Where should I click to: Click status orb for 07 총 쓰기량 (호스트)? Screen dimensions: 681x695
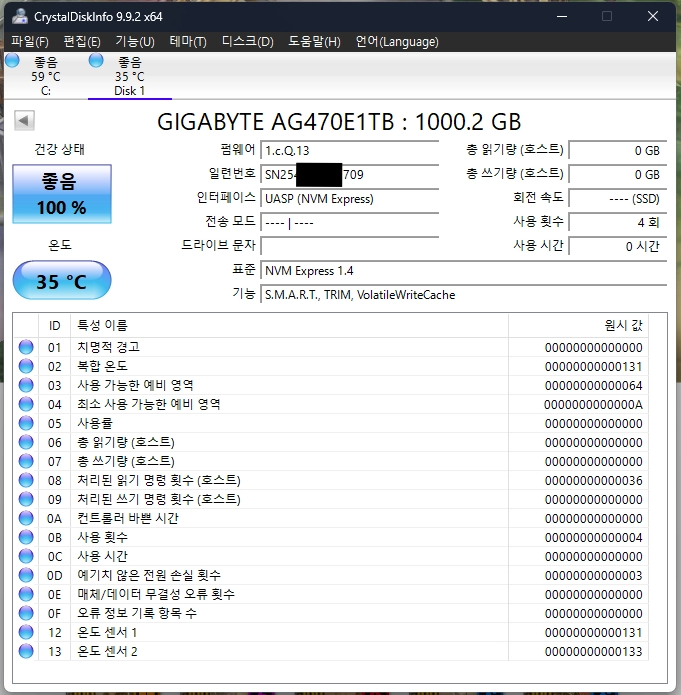click(x=26, y=461)
